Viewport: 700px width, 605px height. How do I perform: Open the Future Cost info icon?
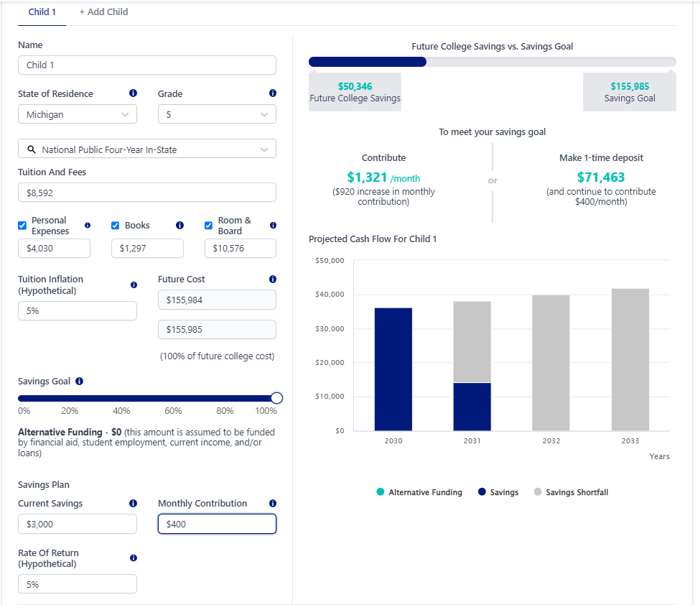coord(273,280)
